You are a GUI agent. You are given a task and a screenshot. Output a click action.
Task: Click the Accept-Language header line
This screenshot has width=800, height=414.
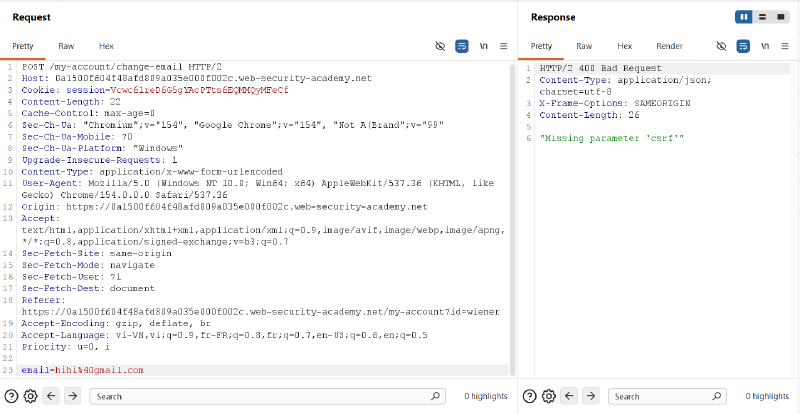coord(224,335)
